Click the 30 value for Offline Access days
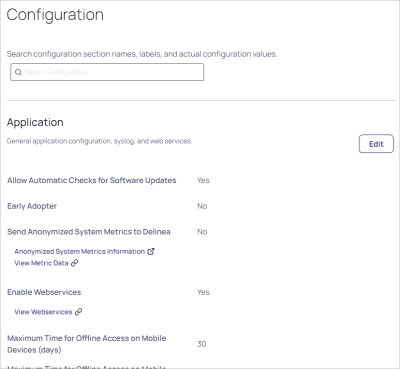 (x=202, y=344)
